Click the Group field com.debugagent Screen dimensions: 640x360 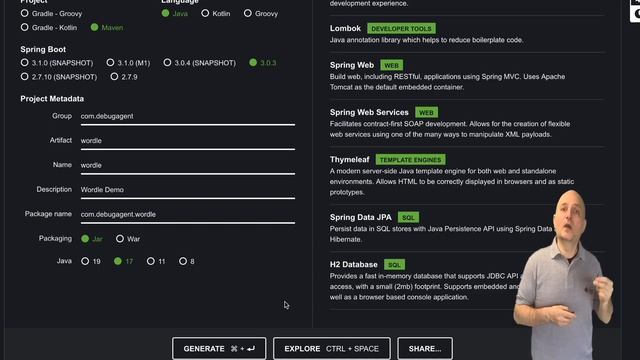click(x=188, y=116)
